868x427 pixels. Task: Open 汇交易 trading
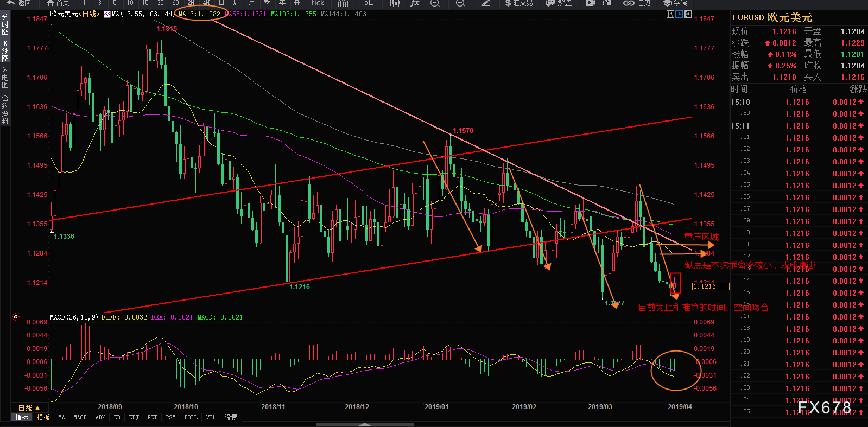[x=519, y=3]
